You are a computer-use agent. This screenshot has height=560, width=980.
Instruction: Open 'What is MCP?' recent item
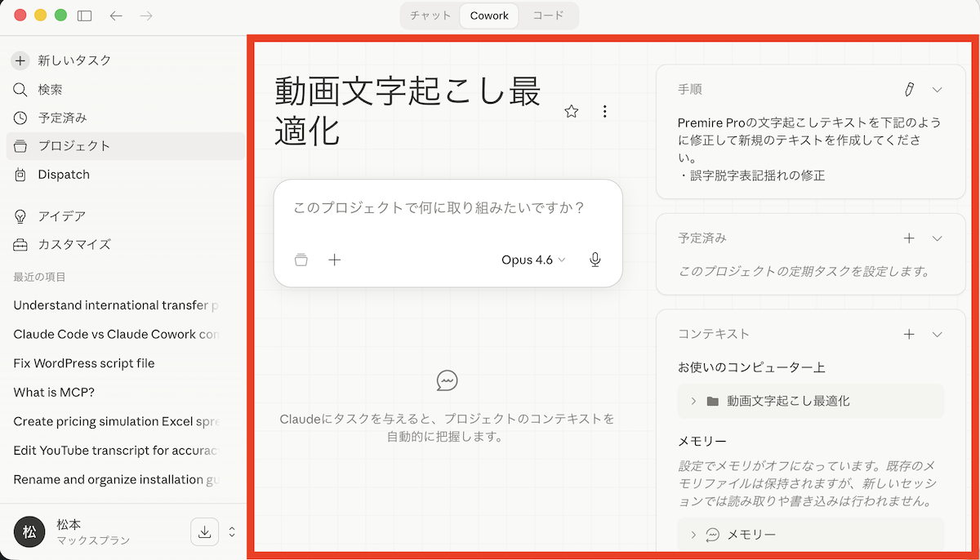[54, 393]
